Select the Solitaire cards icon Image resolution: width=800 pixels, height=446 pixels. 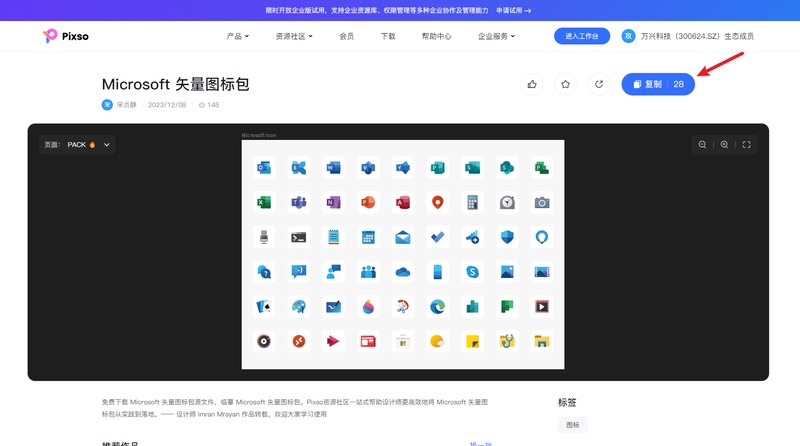click(x=264, y=307)
